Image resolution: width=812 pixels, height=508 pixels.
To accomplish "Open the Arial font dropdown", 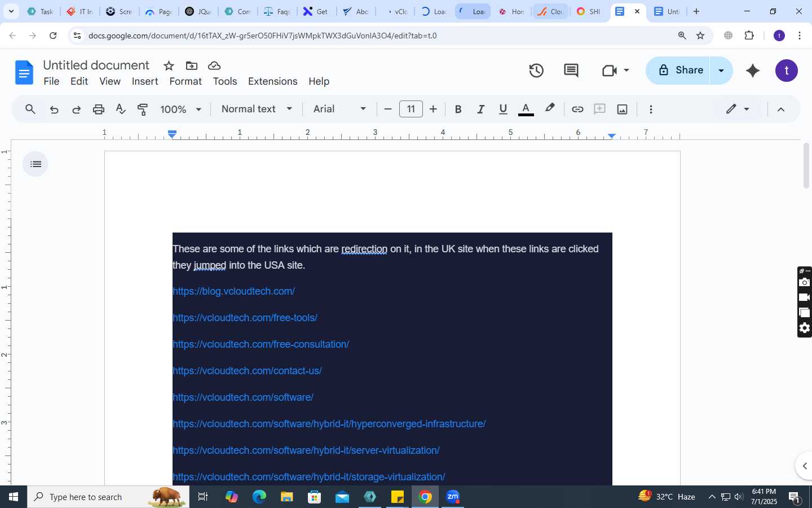I will click(339, 109).
